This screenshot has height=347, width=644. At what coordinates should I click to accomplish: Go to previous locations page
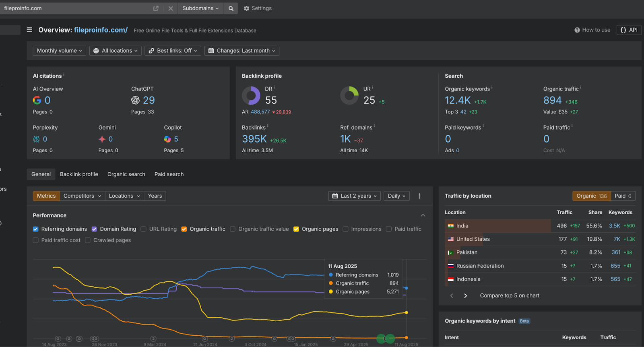point(452,295)
